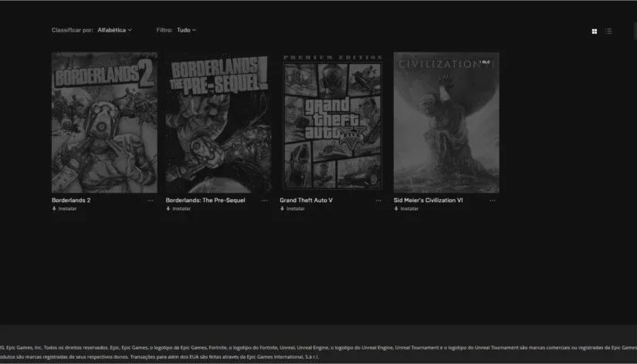This screenshot has height=364, width=637.
Task: Click the Sid Meier's Civilization VI title text
Action: pos(429,200)
